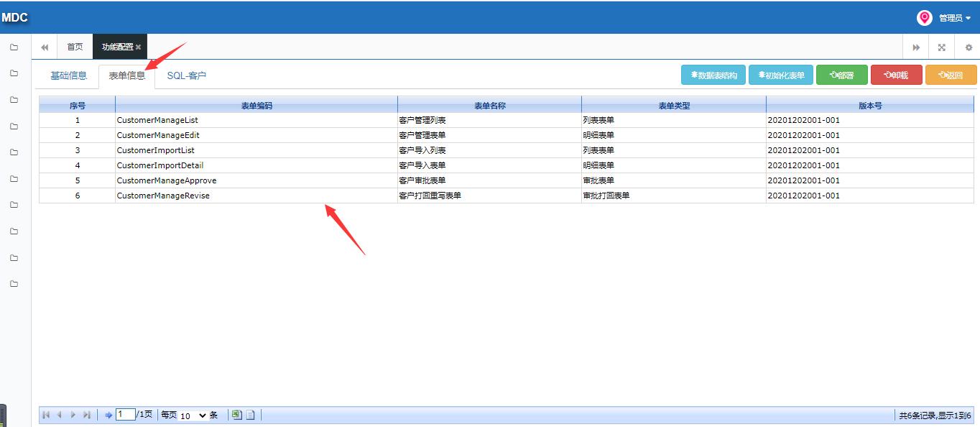Select the CustomerImportList cell
The image size is (980, 427).
pyautogui.click(x=256, y=150)
